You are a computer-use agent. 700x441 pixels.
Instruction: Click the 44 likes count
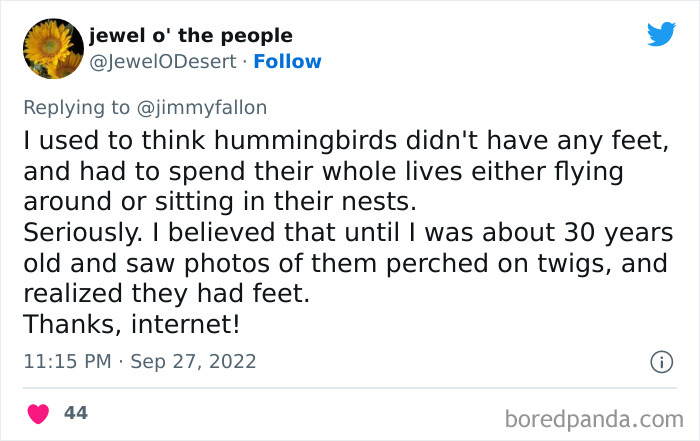pyautogui.click(x=75, y=412)
